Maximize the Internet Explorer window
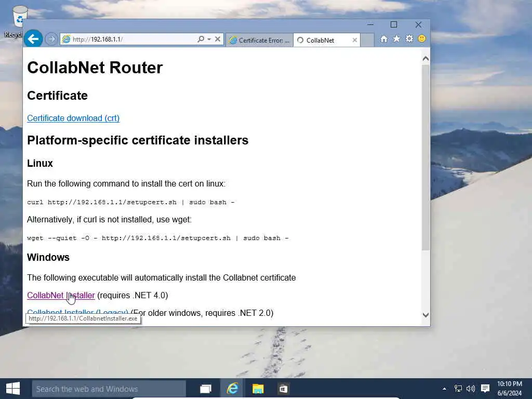Image resolution: width=532 pixels, height=399 pixels. click(394, 24)
